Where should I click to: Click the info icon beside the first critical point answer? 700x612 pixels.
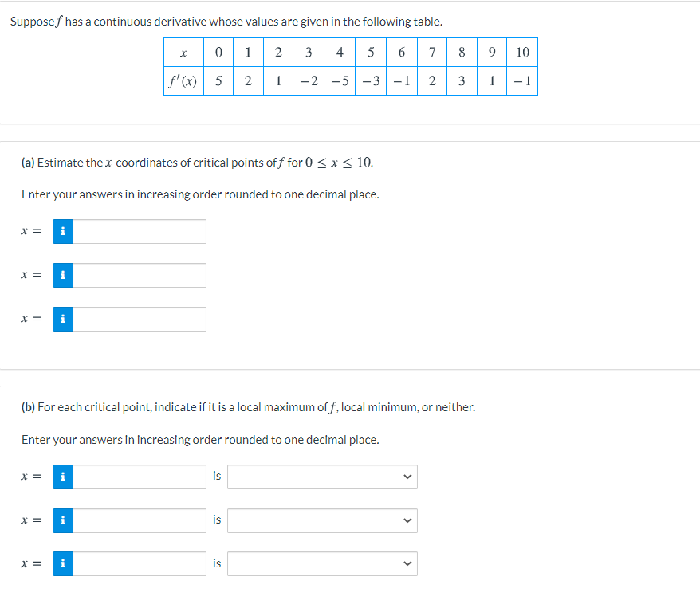[x=62, y=230]
